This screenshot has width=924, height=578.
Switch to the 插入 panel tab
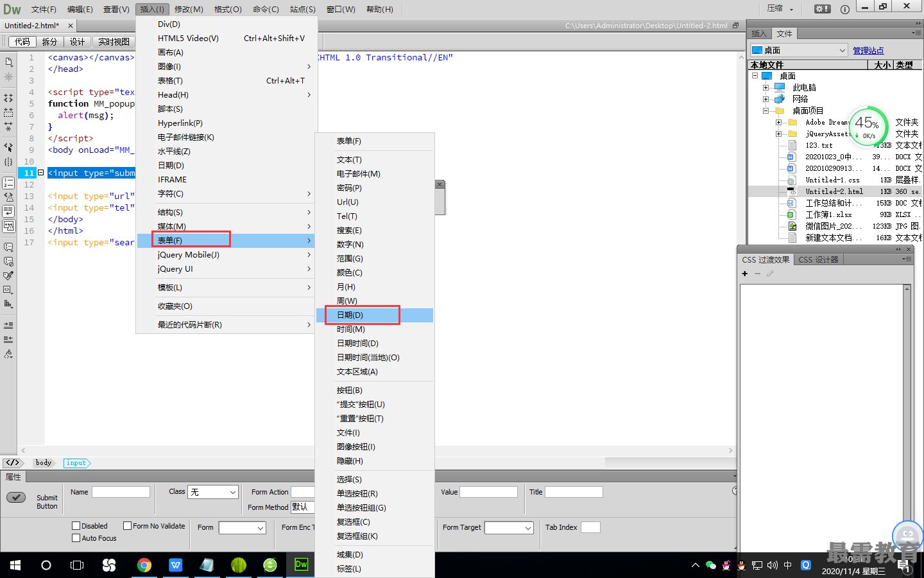(x=759, y=33)
